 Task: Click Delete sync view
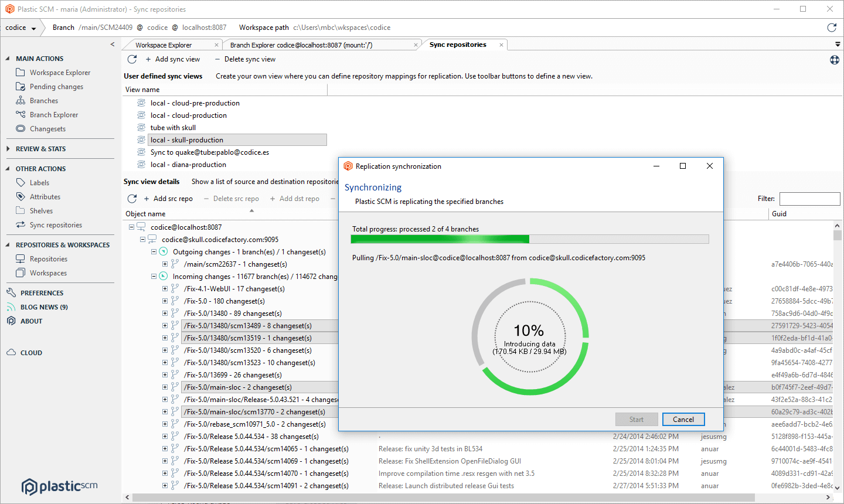(245, 59)
